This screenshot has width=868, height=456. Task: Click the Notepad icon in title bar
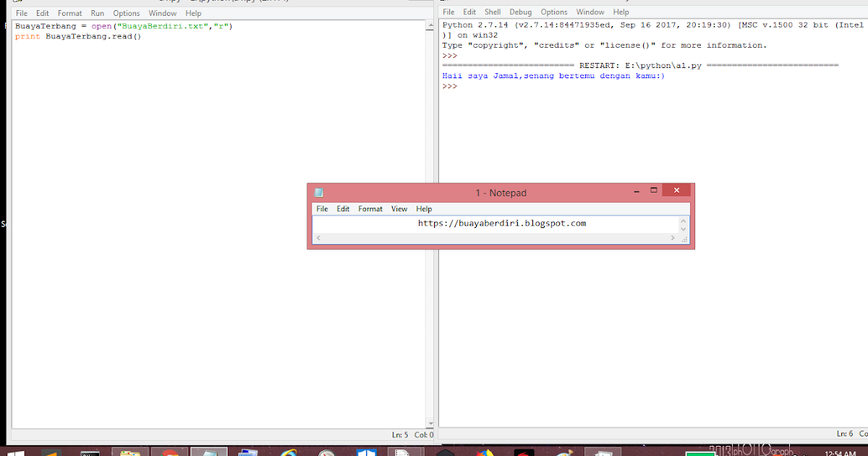point(318,193)
